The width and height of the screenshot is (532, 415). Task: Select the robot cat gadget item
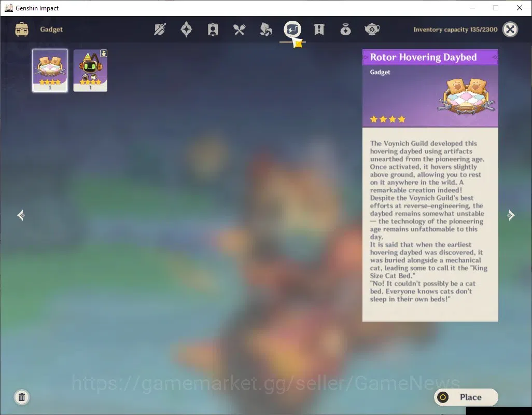click(x=90, y=71)
